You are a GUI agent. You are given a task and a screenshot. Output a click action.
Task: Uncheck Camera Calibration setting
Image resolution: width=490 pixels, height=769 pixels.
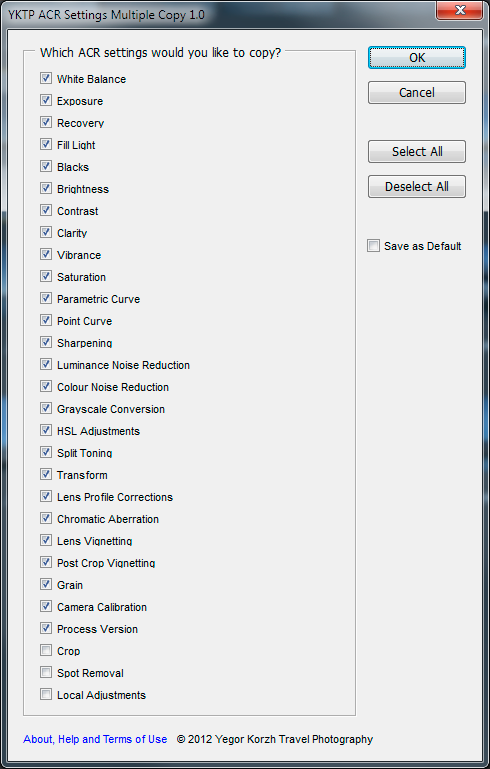click(46, 607)
